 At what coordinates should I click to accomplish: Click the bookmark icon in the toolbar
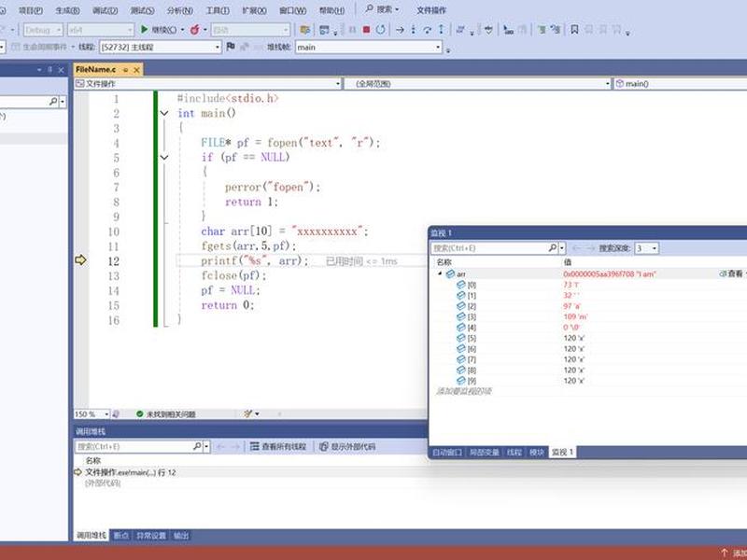pos(574,30)
